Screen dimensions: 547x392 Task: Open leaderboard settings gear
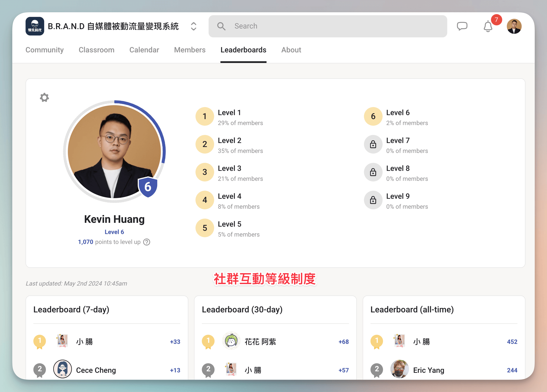44,97
